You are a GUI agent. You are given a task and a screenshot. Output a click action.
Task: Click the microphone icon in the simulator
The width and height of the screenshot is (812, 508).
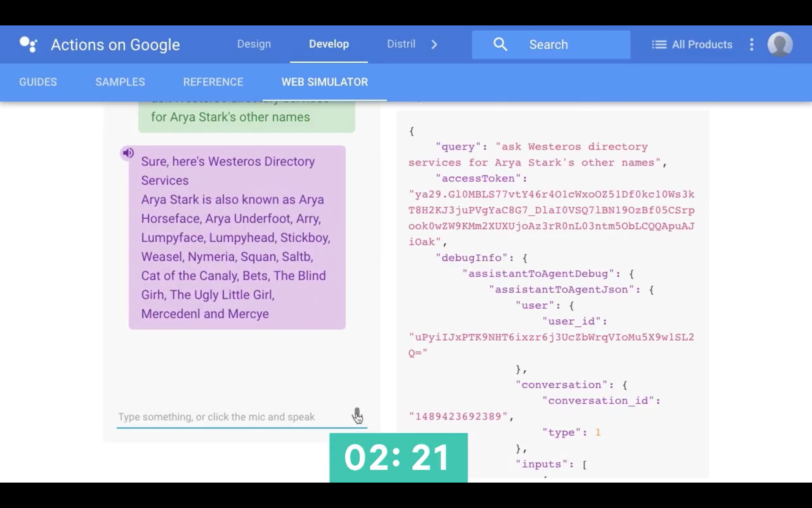(x=357, y=416)
